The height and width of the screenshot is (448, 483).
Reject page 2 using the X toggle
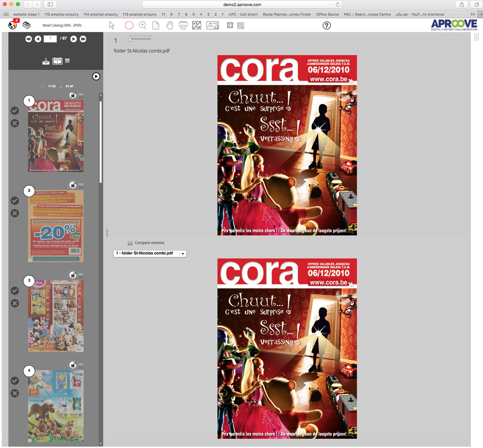[x=14, y=213]
